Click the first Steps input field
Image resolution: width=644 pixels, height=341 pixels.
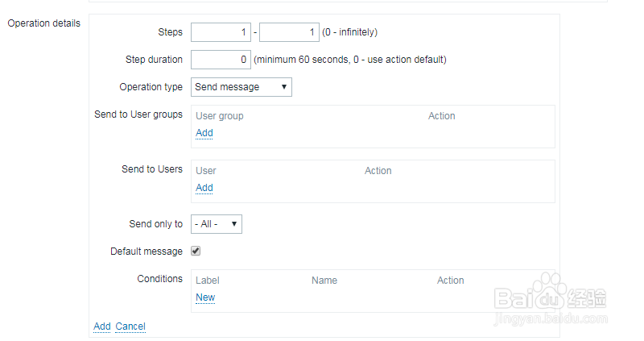(221, 33)
